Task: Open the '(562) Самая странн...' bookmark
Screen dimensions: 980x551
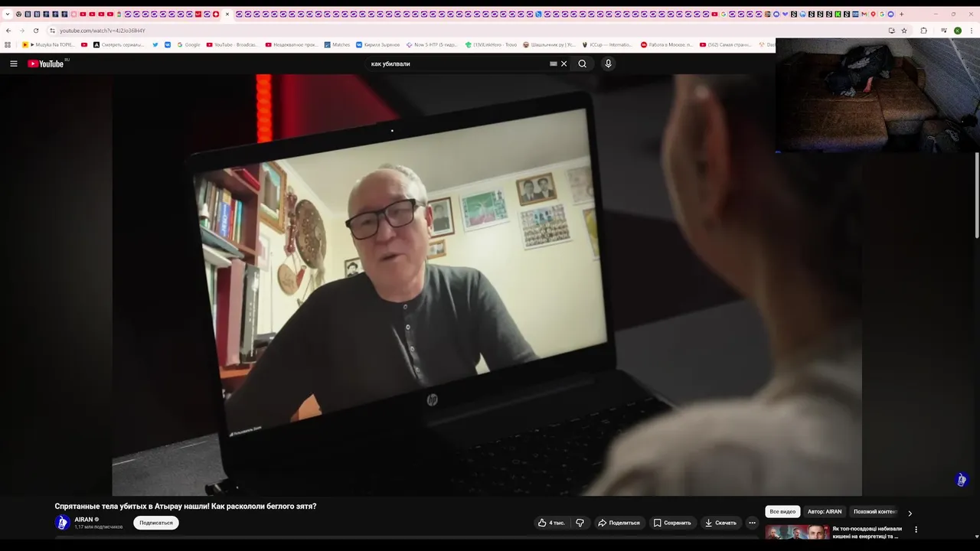Action: (x=726, y=45)
